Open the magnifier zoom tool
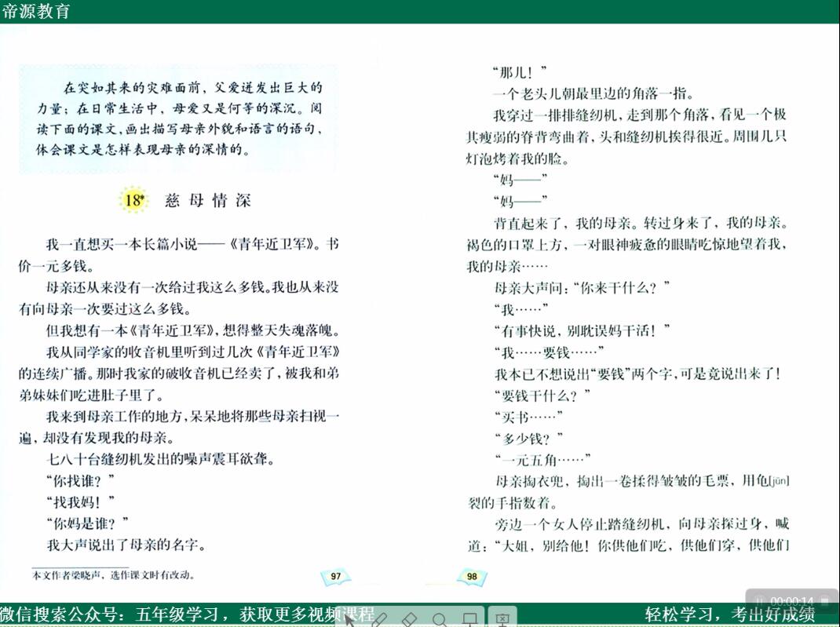The image size is (840, 627). pos(440,620)
